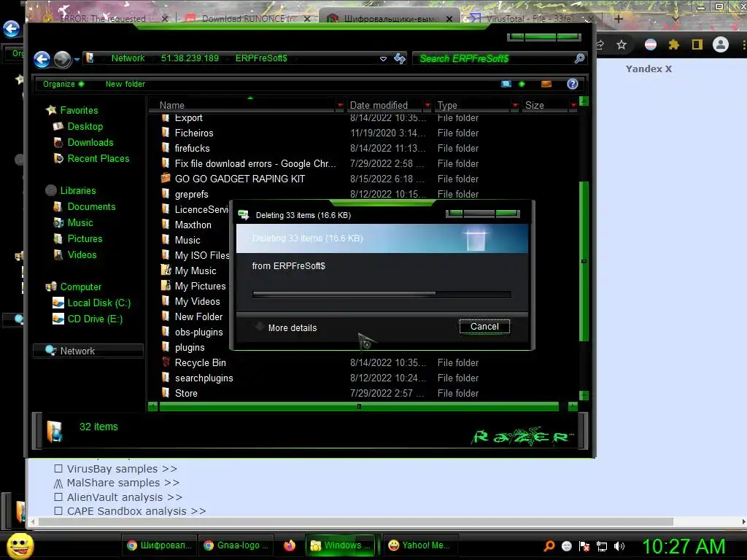This screenshot has width=747, height=560.
Task: Select the My Pictures folder icon
Action: coord(166,286)
